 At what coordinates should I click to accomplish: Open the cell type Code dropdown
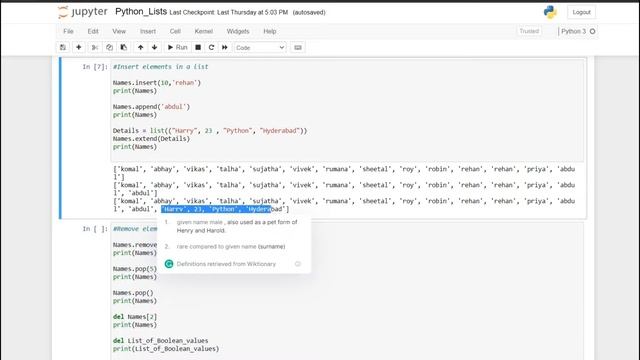click(x=260, y=48)
